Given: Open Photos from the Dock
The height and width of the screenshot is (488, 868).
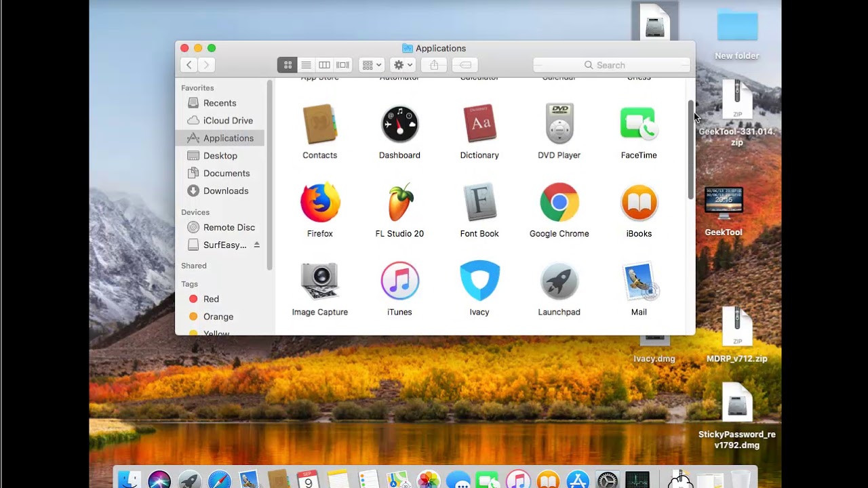Looking at the screenshot, I should [x=428, y=481].
